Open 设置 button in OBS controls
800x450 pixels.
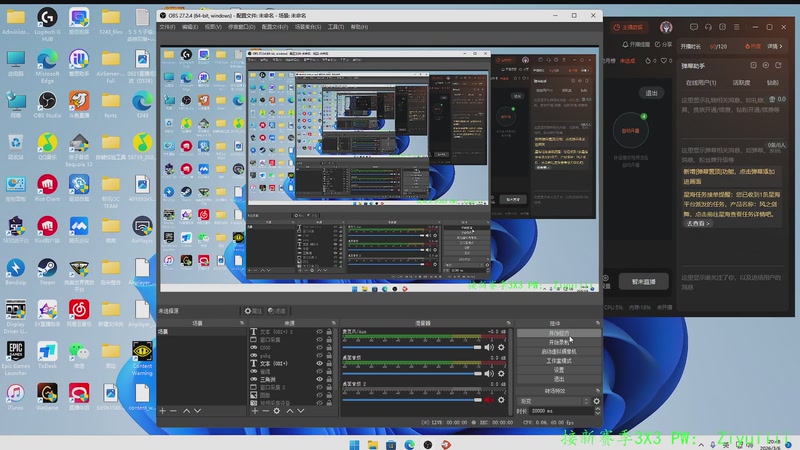[x=559, y=370]
